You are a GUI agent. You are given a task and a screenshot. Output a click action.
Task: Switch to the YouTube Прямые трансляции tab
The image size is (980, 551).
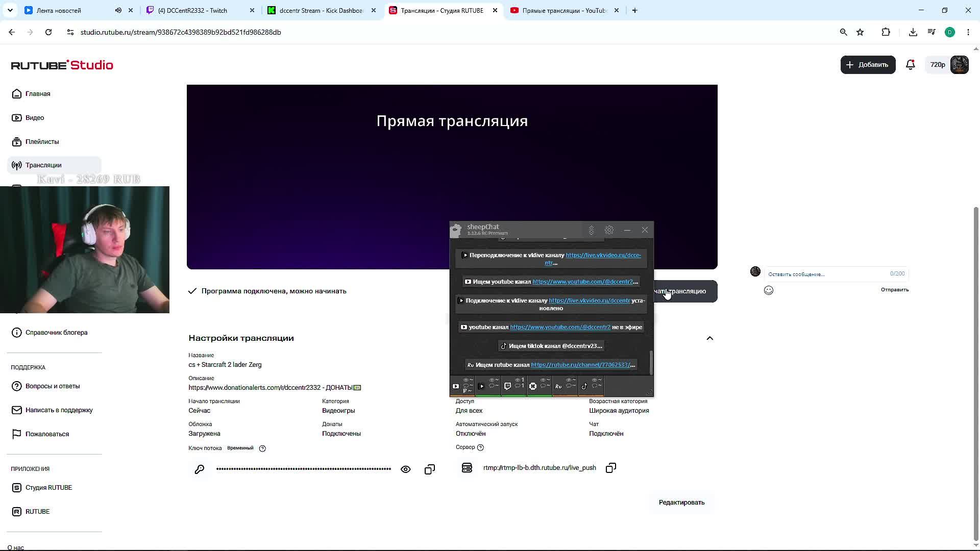pyautogui.click(x=564, y=10)
